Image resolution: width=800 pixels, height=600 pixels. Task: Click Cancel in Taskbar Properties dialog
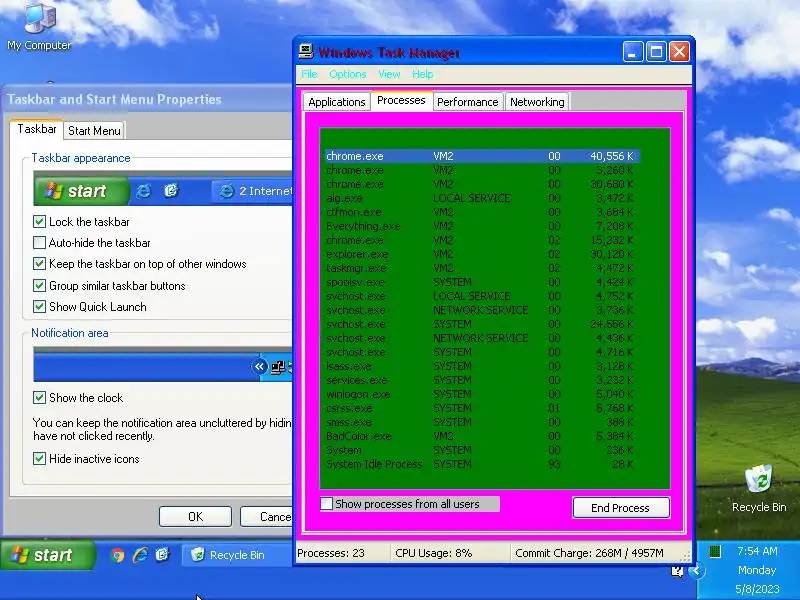pyautogui.click(x=266, y=516)
